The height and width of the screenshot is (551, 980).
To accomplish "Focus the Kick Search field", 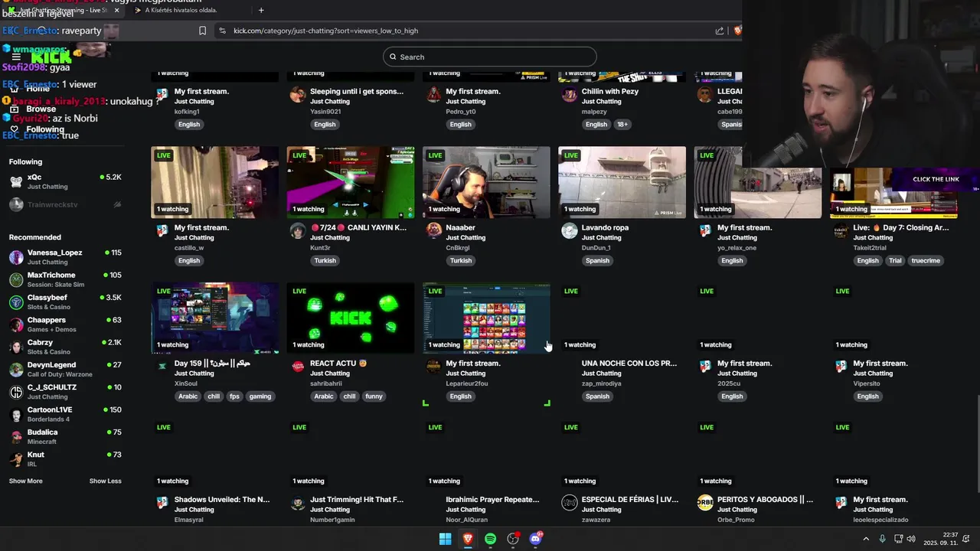I will [x=490, y=57].
